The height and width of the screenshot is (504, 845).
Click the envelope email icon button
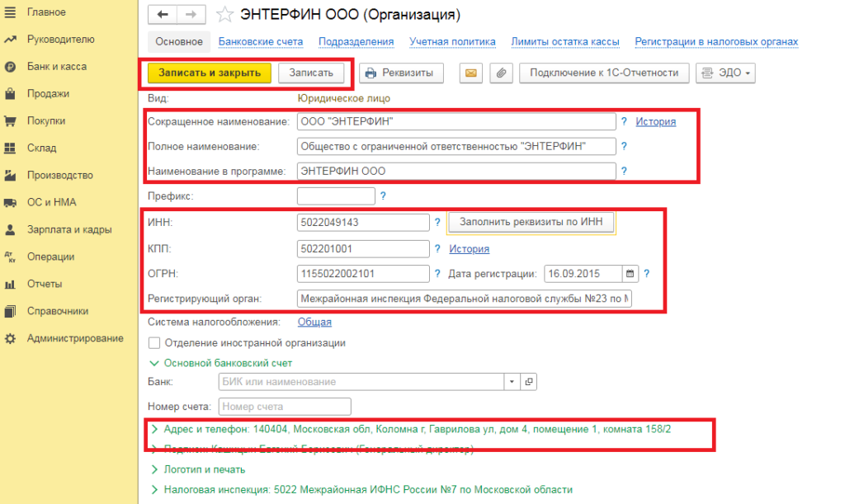[471, 73]
